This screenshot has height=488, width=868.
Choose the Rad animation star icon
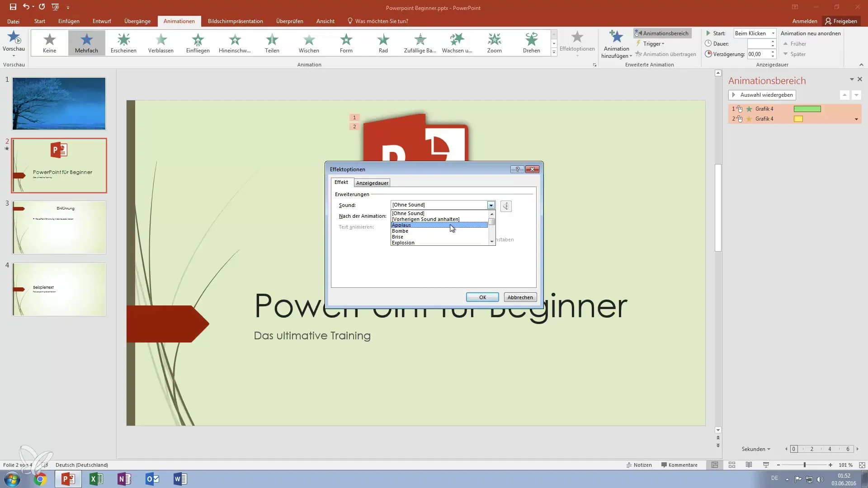click(383, 40)
